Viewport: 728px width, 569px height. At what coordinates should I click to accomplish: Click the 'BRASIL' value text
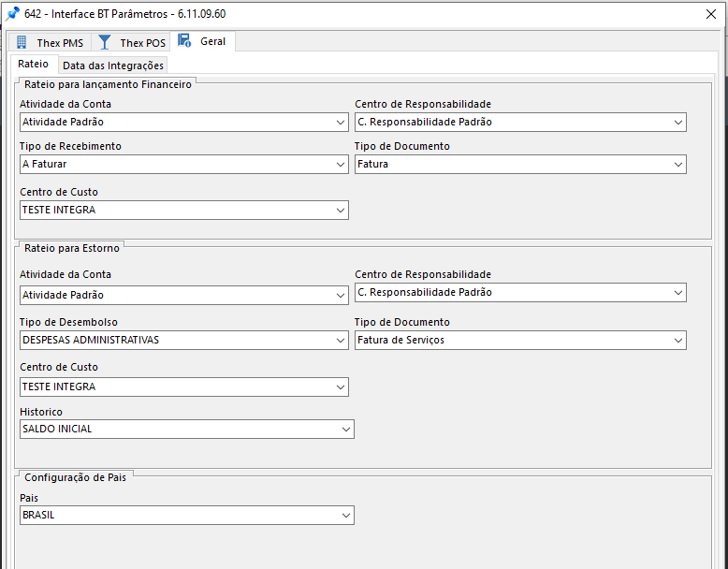38,515
